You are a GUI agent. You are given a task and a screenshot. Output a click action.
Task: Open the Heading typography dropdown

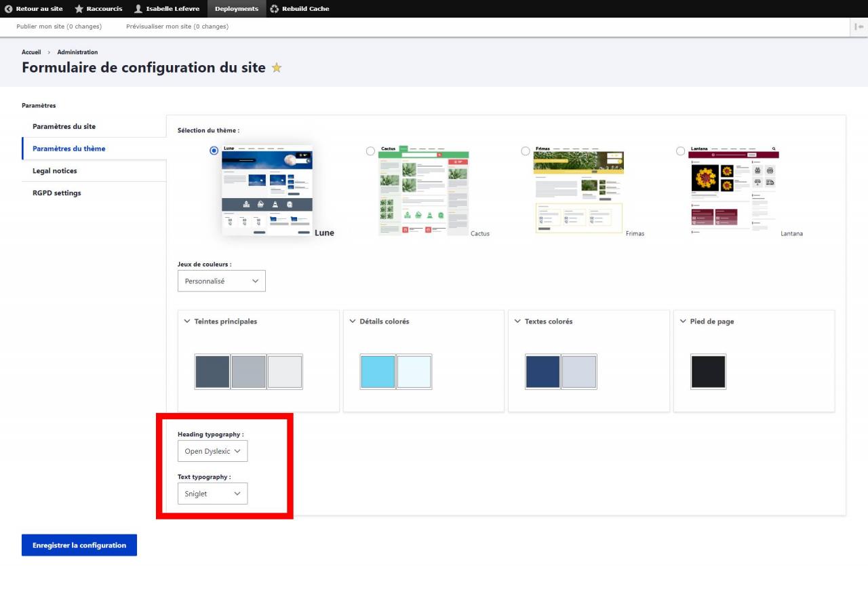[x=212, y=451]
